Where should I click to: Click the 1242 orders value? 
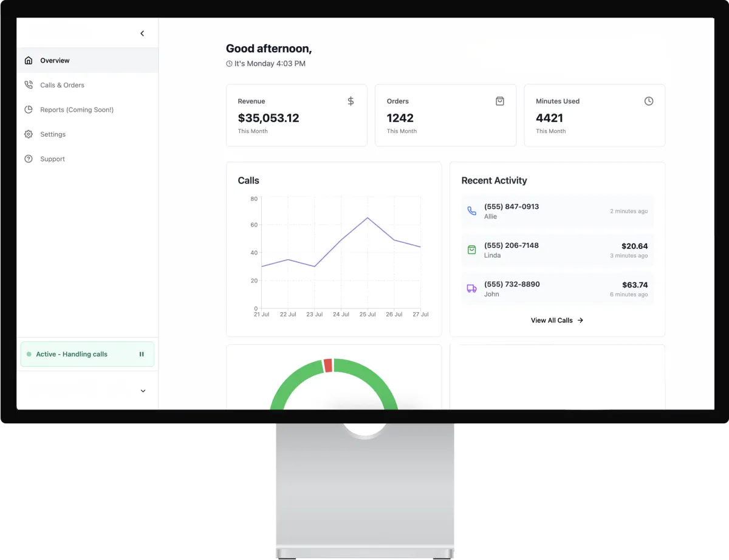pyautogui.click(x=400, y=118)
